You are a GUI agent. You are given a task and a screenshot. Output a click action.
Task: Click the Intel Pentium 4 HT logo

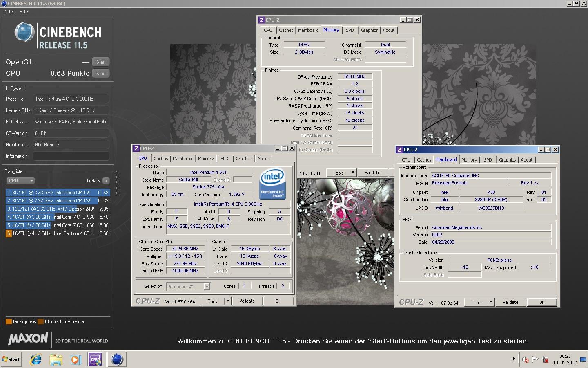click(272, 184)
